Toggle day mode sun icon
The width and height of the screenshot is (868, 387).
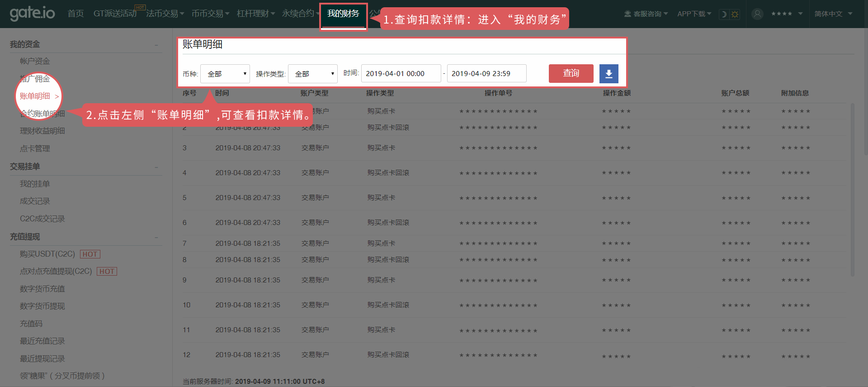coord(735,14)
